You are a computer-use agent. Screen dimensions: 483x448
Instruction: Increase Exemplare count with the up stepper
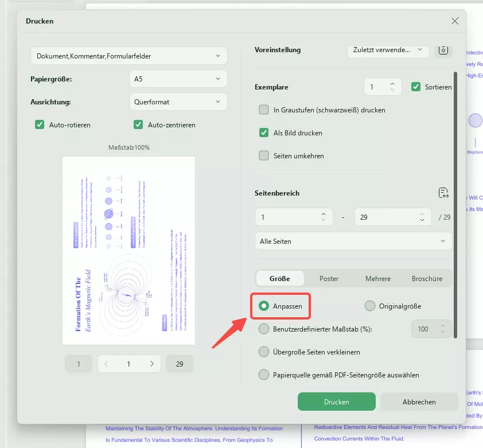(x=394, y=83)
